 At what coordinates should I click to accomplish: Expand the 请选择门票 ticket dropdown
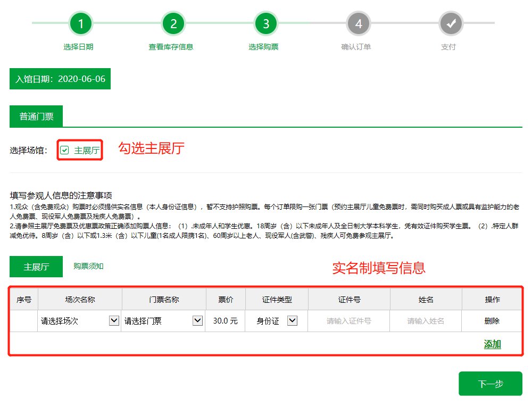[163, 321]
